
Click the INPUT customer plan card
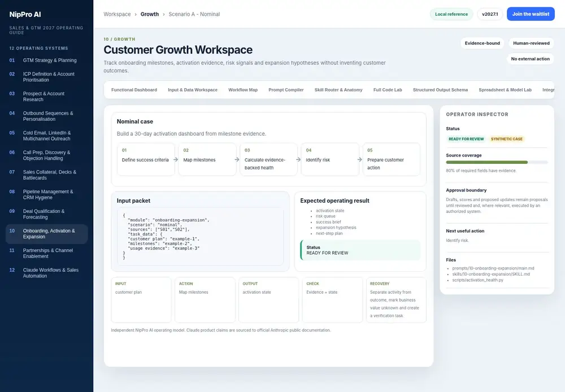pos(141,300)
